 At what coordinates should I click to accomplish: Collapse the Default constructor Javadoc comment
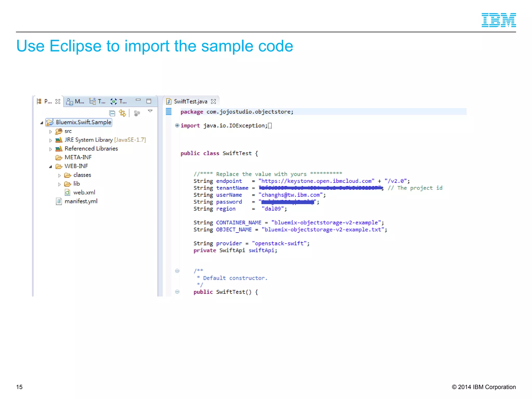tap(177, 271)
